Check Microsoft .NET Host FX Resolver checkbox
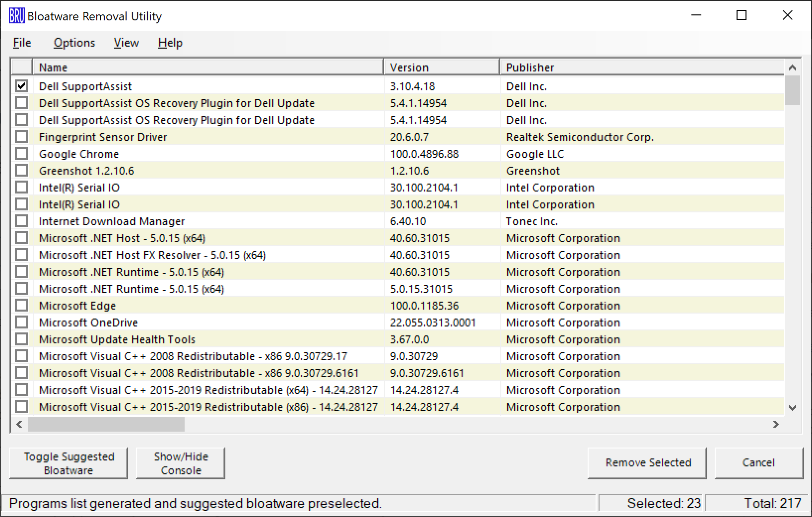 (x=21, y=255)
